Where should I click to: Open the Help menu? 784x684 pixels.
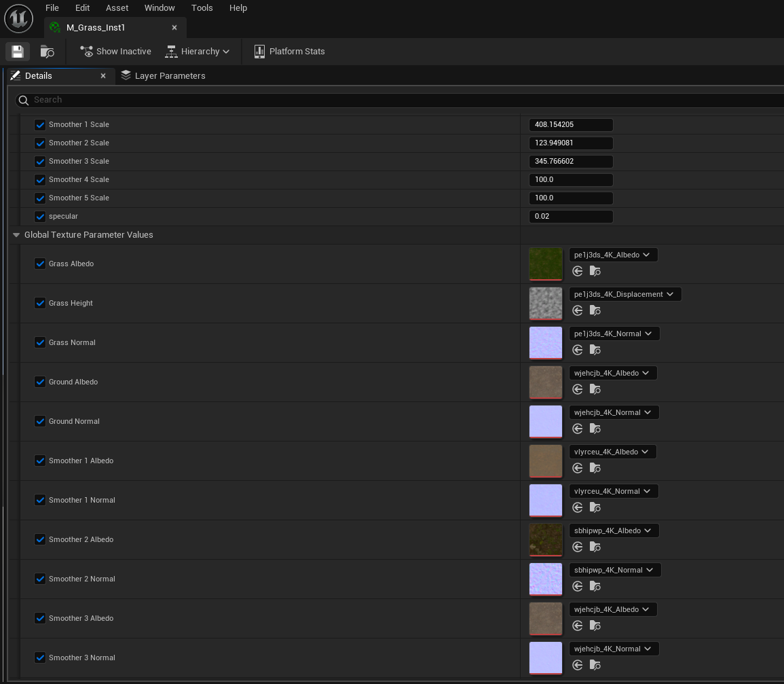[x=238, y=8]
